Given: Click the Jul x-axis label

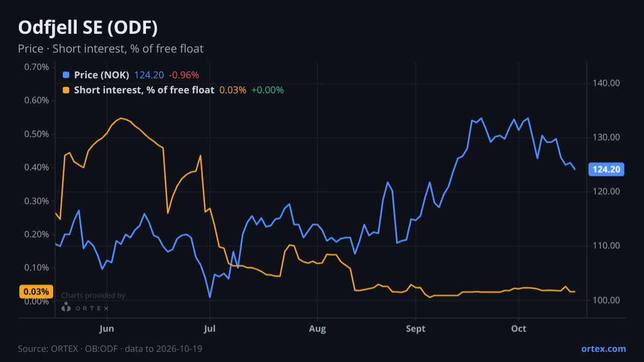Looking at the screenshot, I should (x=210, y=328).
